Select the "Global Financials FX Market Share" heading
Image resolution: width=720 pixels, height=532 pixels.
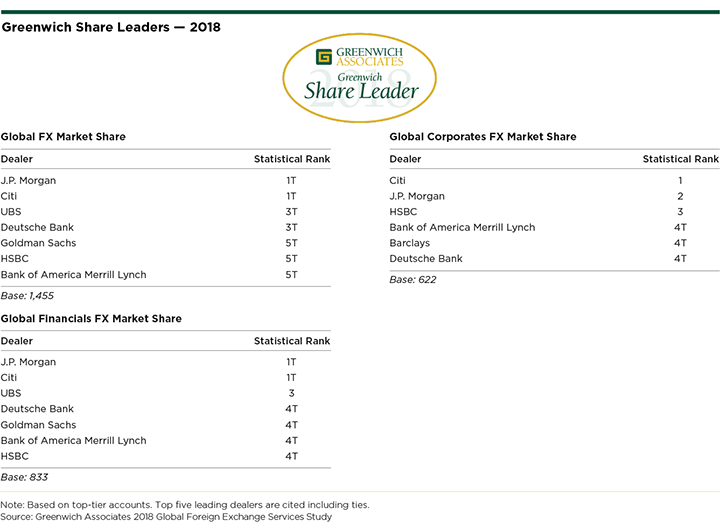[91, 319]
